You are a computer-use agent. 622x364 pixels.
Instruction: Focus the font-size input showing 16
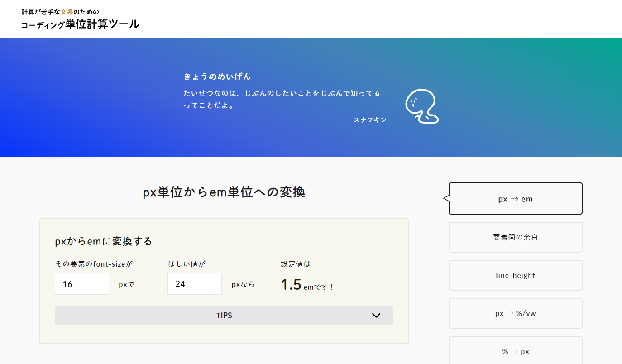tap(82, 284)
